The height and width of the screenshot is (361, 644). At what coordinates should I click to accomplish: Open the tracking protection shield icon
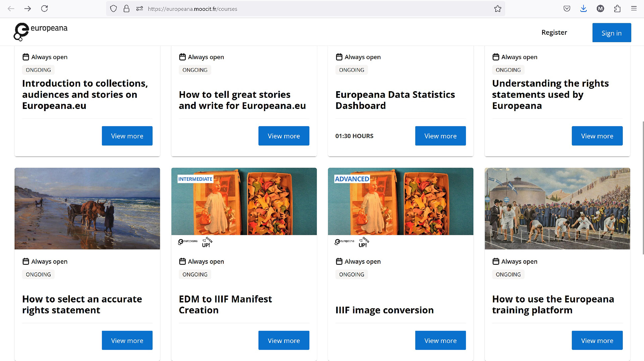tap(113, 9)
